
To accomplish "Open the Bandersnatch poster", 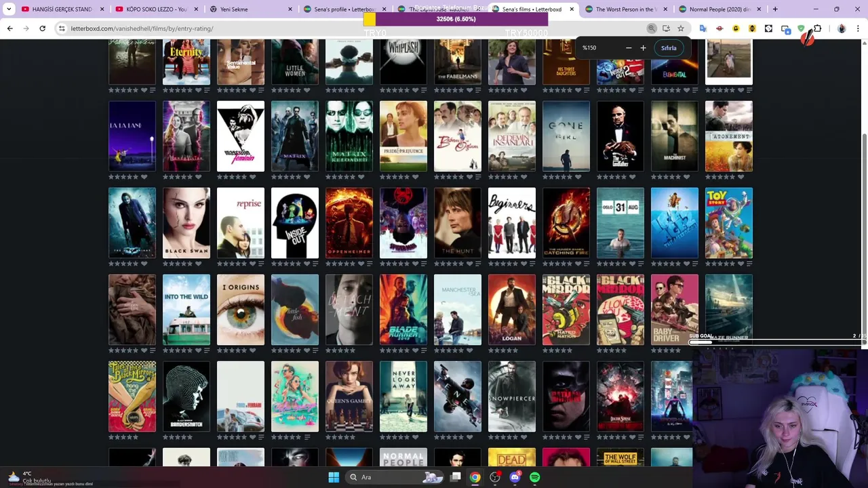I will point(186,396).
